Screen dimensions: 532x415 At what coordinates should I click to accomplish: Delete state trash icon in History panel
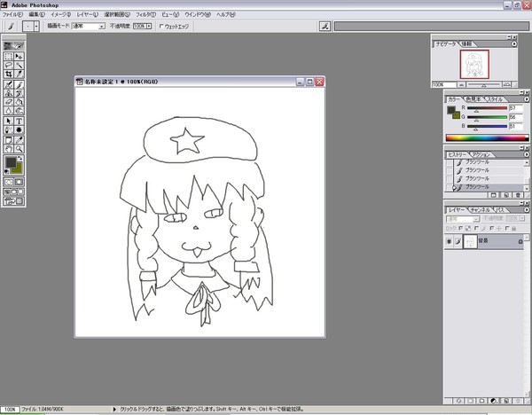pos(518,195)
